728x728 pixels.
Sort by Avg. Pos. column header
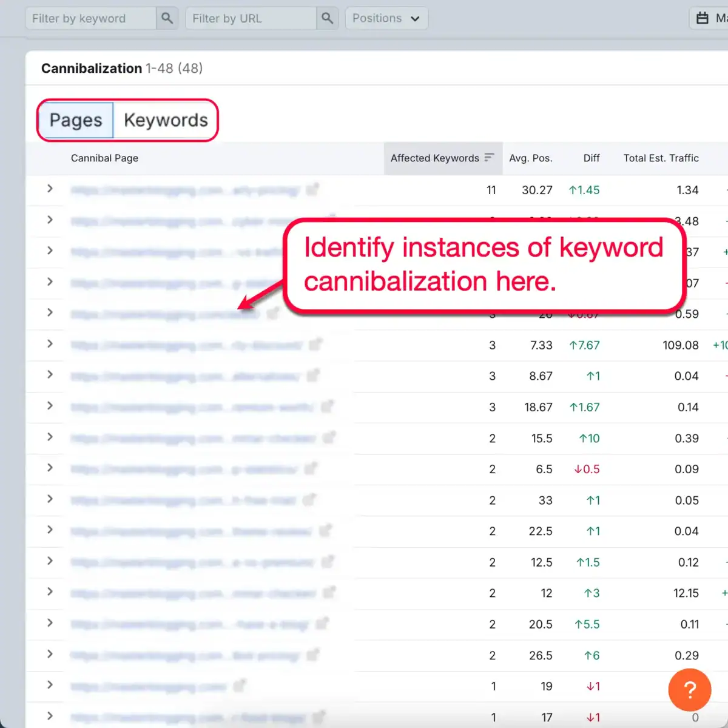click(530, 158)
